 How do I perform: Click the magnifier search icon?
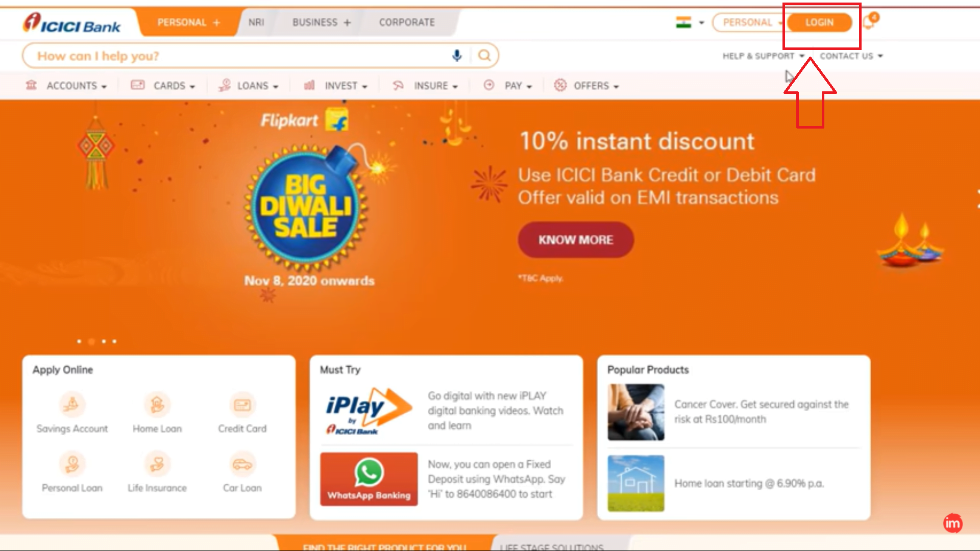[484, 55]
